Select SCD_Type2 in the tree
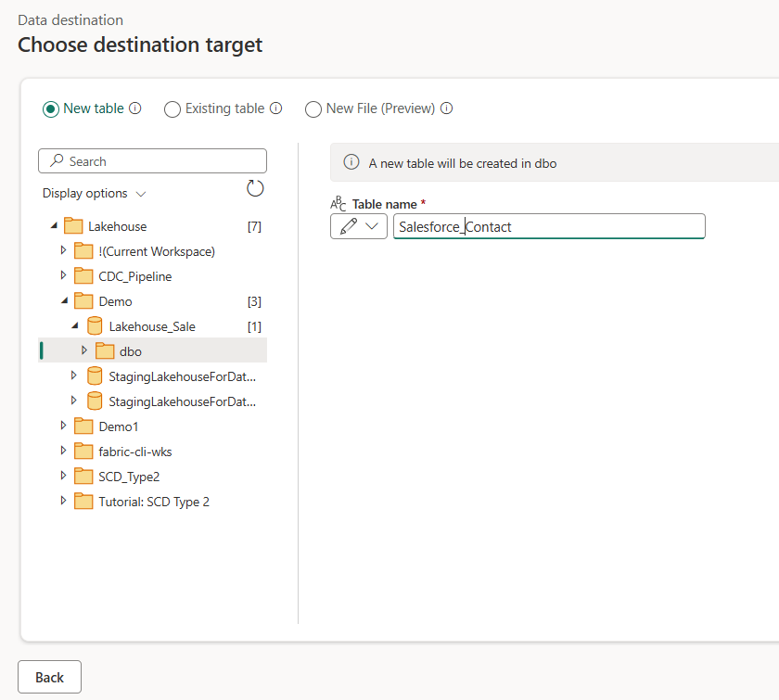This screenshot has height=700, width=779. coord(129,477)
